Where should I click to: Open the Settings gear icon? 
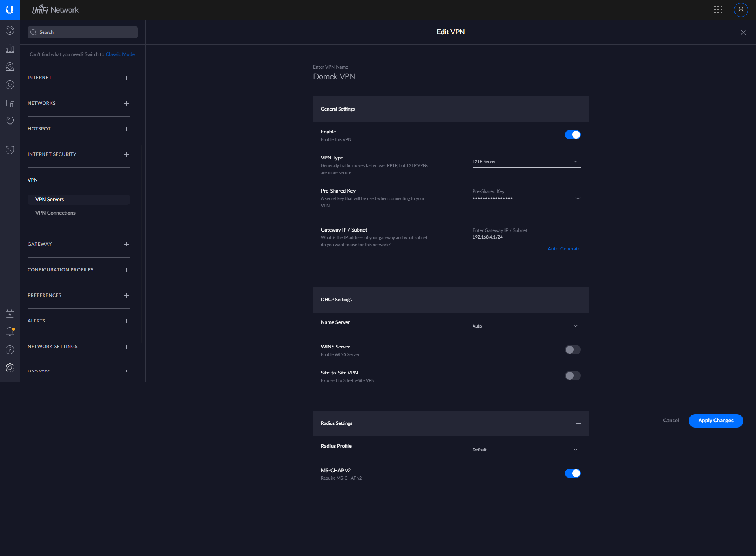(x=10, y=368)
